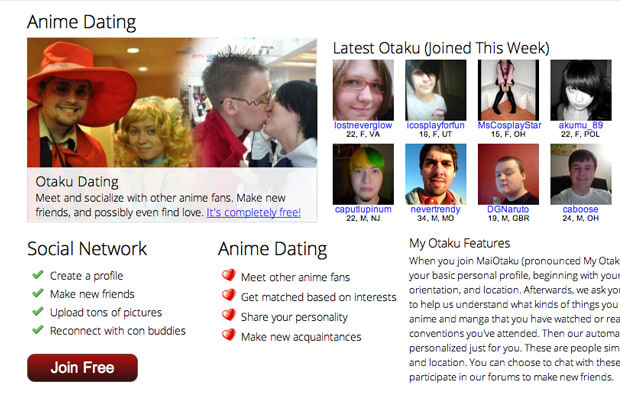The width and height of the screenshot is (620, 400).
Task: Click the heart icon by Make new acquaintances
Action: pos(229,334)
